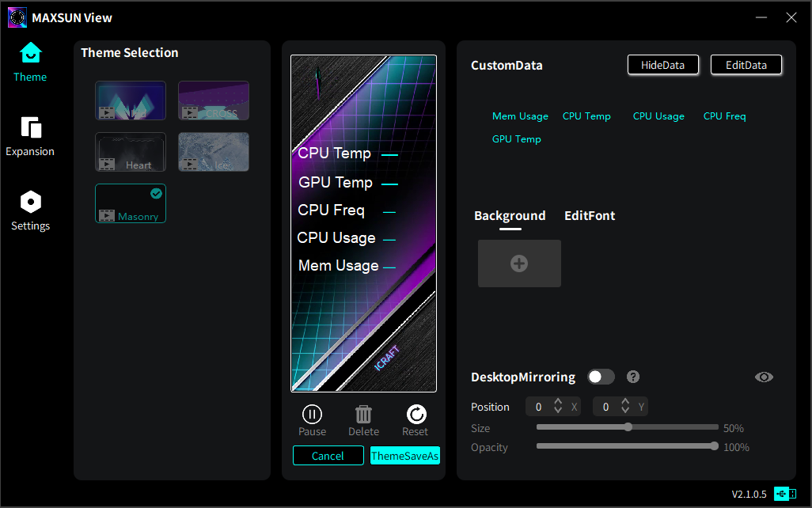This screenshot has height=508, width=812.
Task: Select the CPU Freq data item
Action: (724, 116)
